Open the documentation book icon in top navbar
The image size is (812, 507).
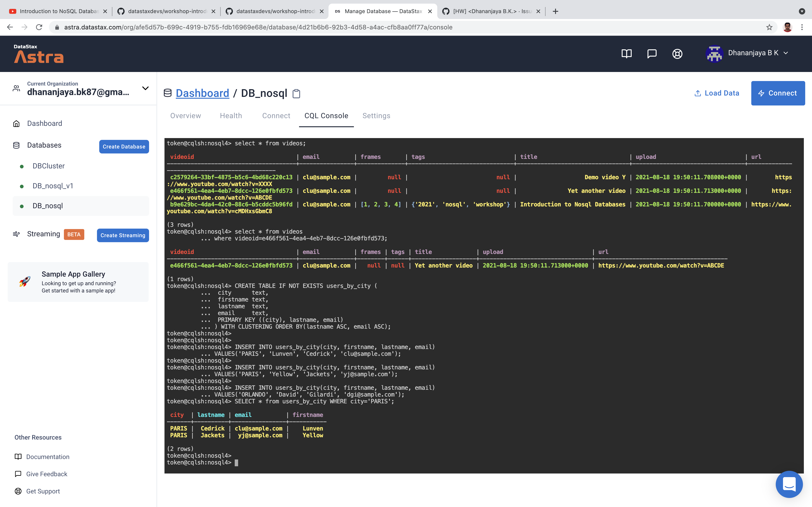(626, 54)
